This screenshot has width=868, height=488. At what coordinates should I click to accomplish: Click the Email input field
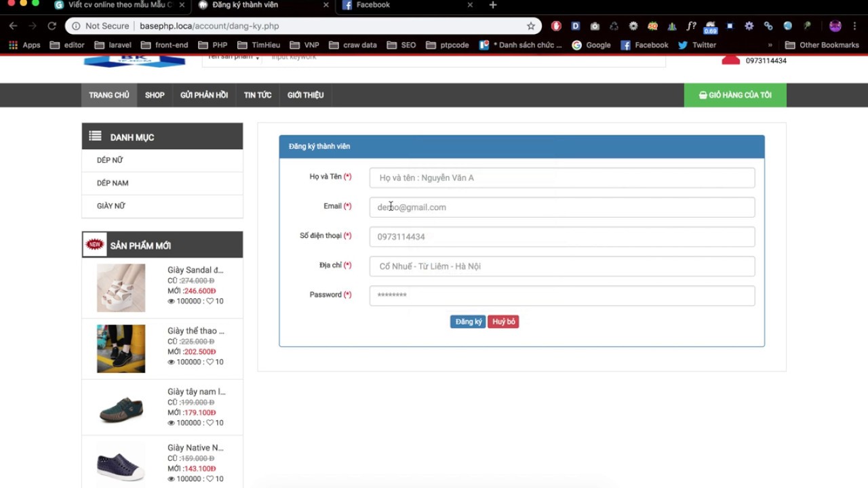[x=562, y=207]
